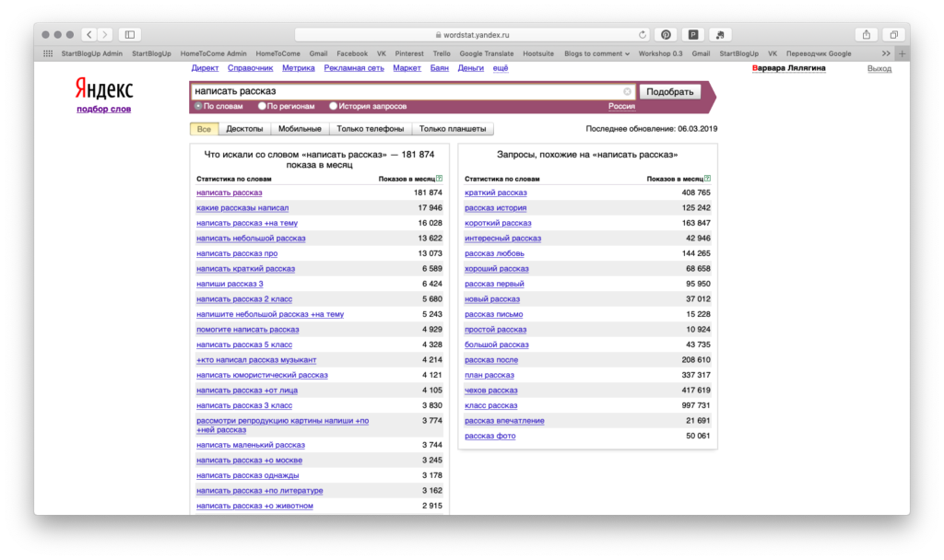Add a new tab with plus button
Screen dimensions: 944x560
[902, 53]
